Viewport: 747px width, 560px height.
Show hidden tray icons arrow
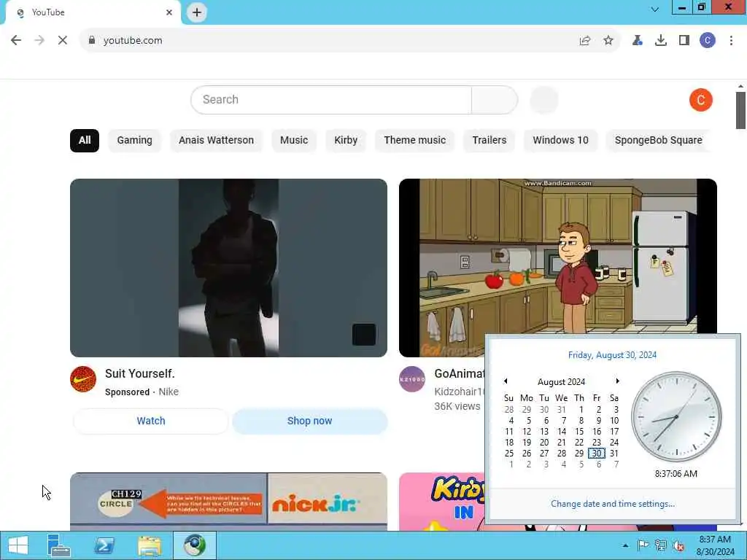(x=625, y=545)
